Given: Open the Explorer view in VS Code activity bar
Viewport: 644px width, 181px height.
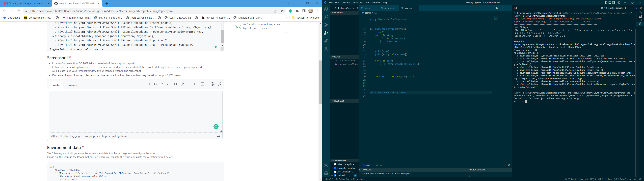Looking at the screenshot, I should click(x=326, y=9).
